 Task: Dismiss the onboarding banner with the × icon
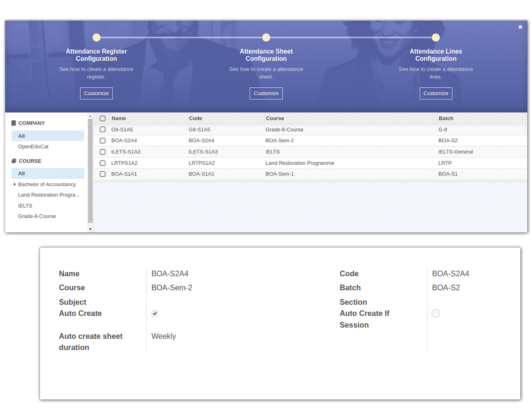tap(520, 27)
